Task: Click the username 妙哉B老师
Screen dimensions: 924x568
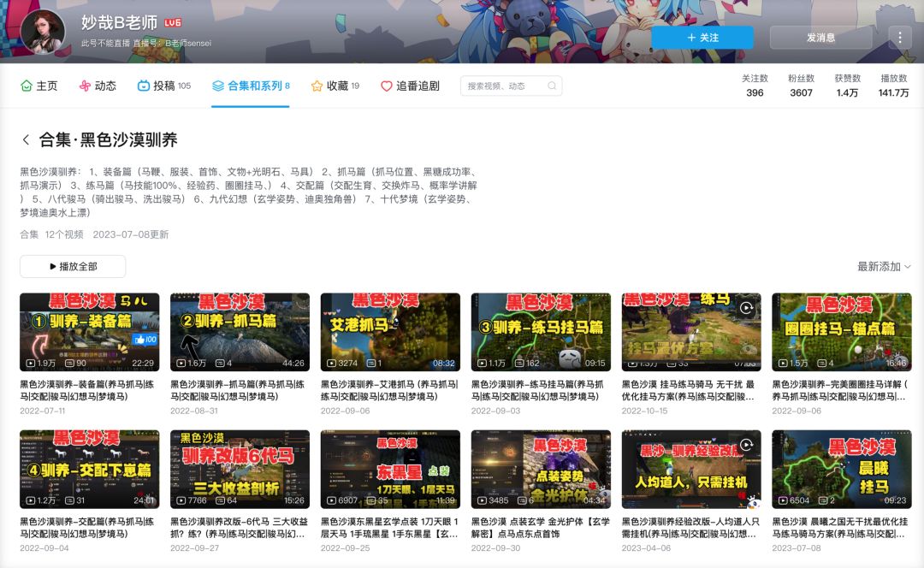Action: [x=120, y=22]
